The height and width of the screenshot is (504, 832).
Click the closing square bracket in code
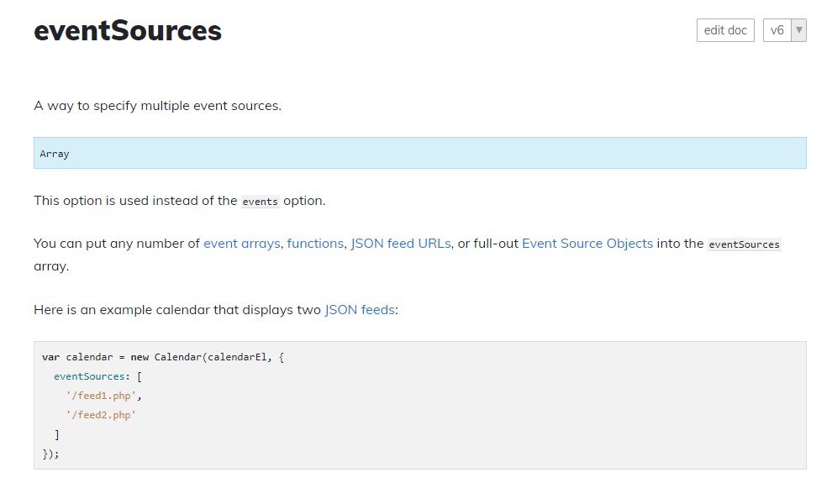click(x=56, y=434)
